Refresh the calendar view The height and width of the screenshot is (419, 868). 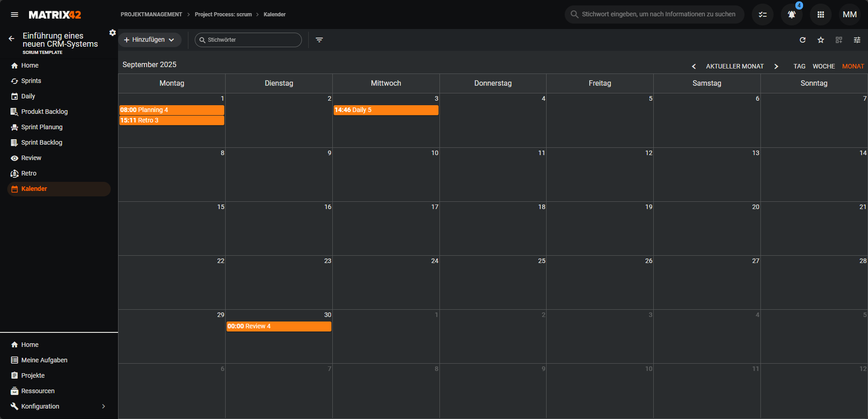click(x=802, y=40)
